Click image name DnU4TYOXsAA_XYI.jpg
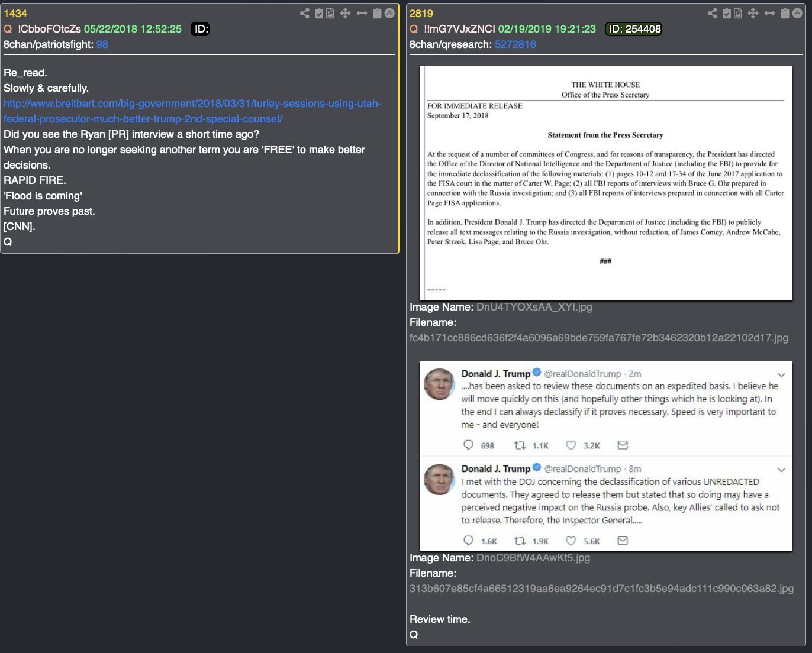 coord(534,307)
